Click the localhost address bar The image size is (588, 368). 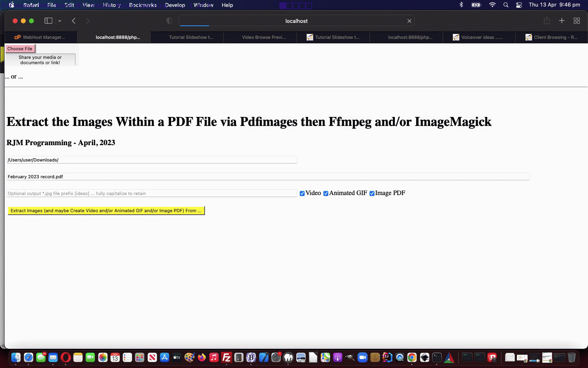click(296, 21)
